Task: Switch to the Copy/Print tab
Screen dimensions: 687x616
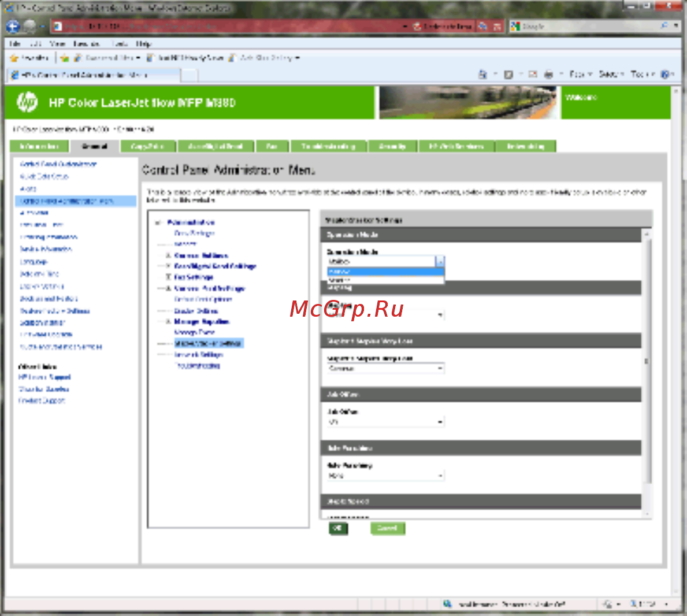Action: (x=148, y=146)
